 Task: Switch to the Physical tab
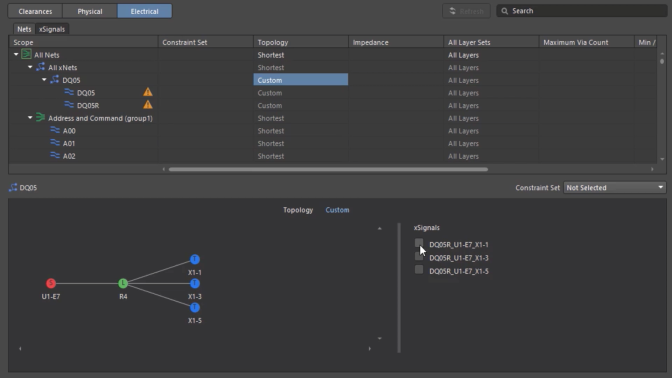[90, 11]
